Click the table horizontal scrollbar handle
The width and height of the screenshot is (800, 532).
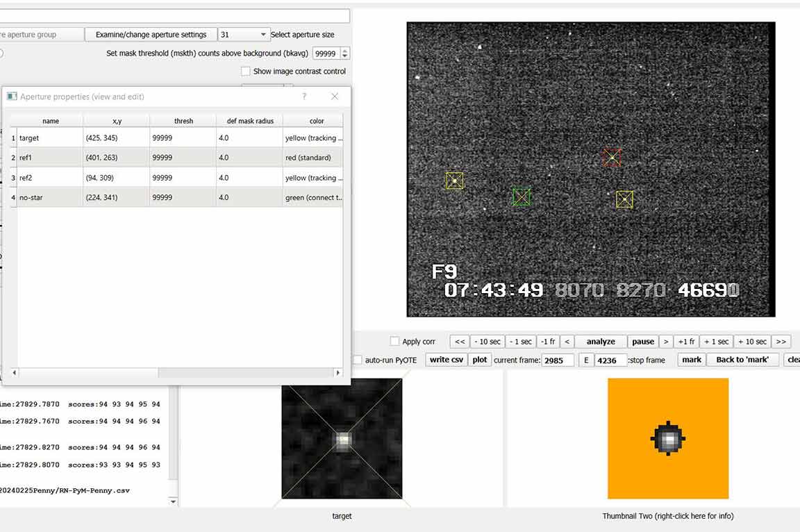(88, 373)
